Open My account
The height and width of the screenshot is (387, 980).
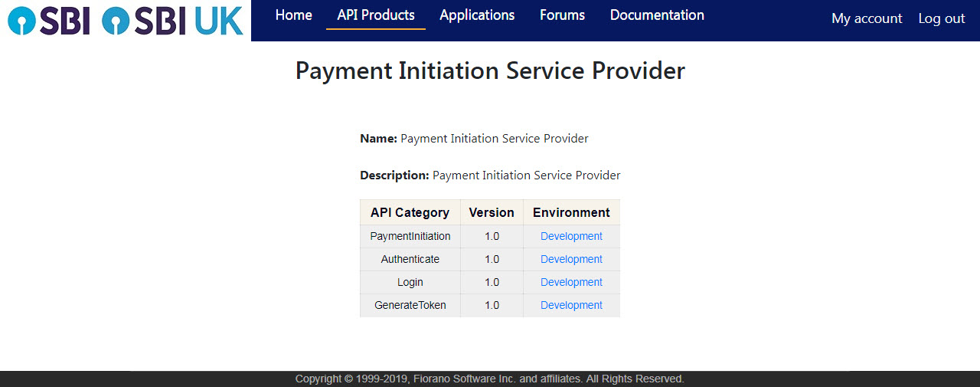pos(867,18)
